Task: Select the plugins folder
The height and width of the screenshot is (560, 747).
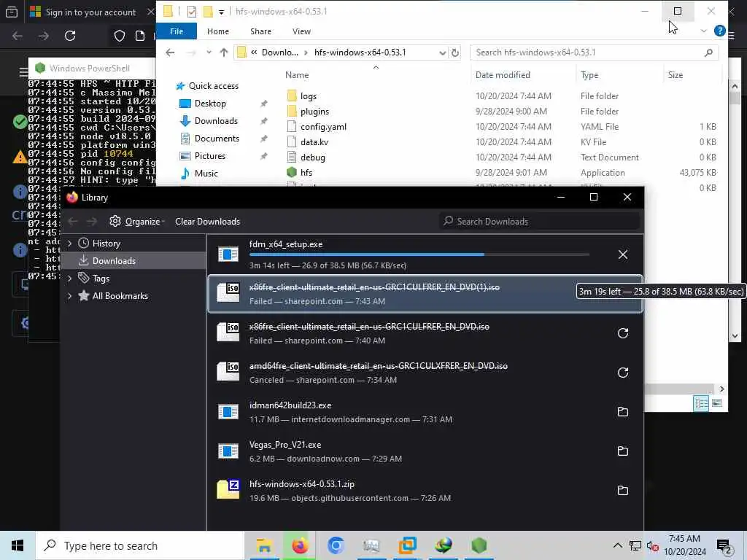Action: point(314,112)
